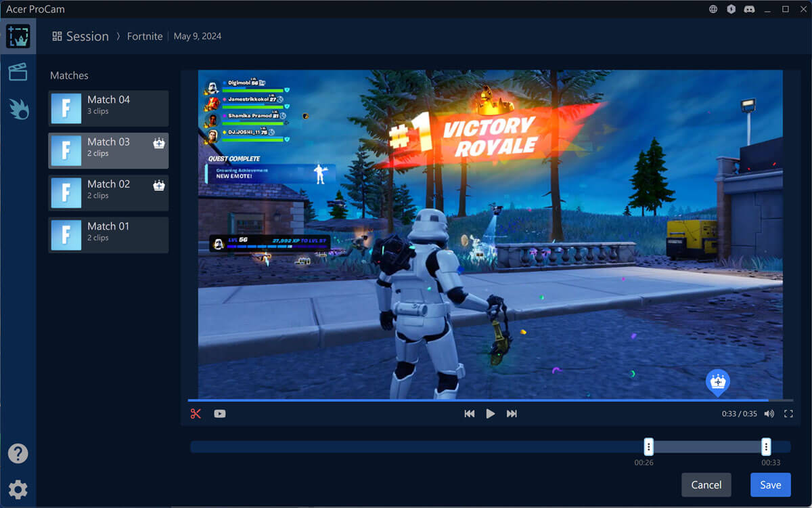
Task: Skip to next clip
Action: pos(512,414)
